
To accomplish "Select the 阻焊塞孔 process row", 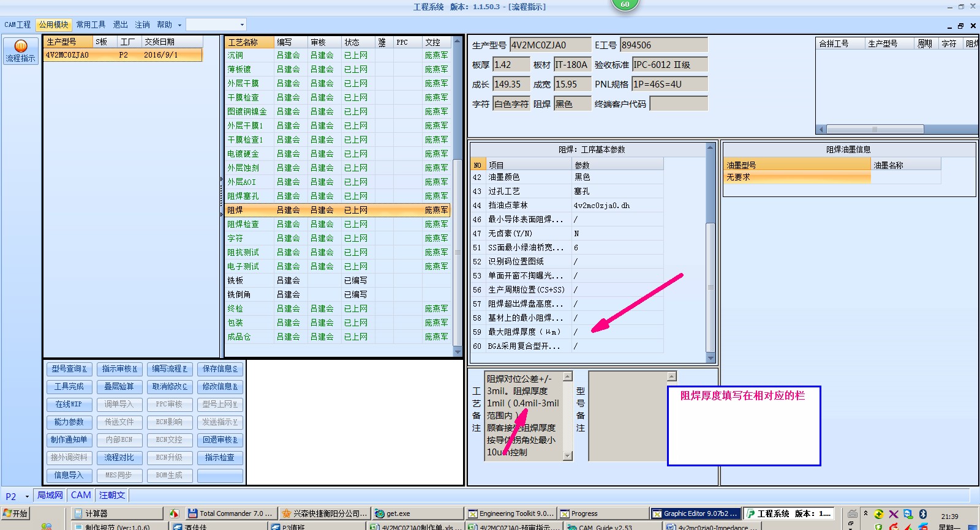I will (337, 196).
